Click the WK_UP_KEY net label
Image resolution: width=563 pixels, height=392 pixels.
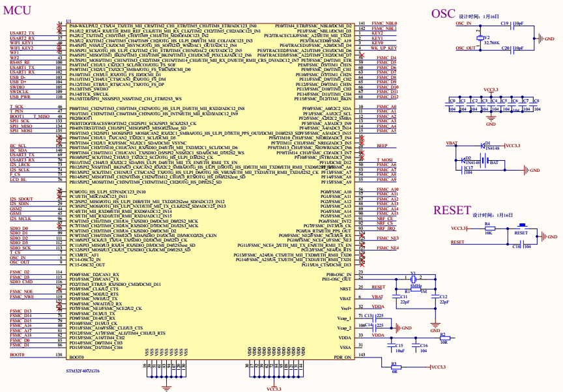tap(383, 48)
